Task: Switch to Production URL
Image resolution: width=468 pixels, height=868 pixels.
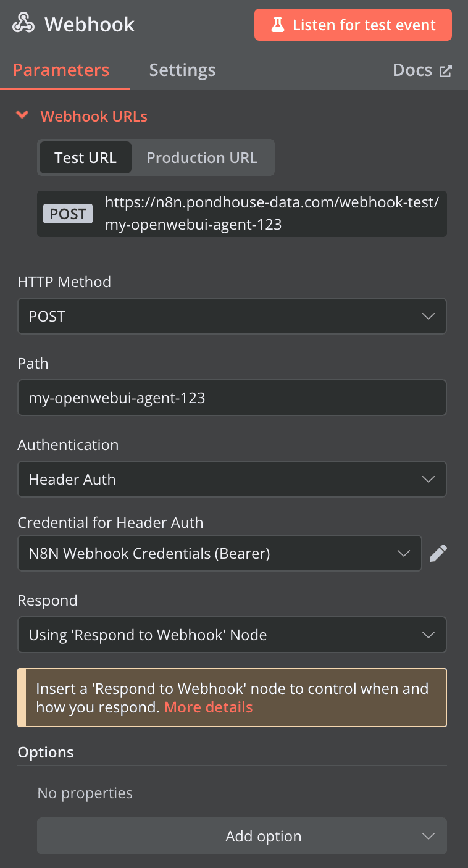Action: [x=203, y=157]
